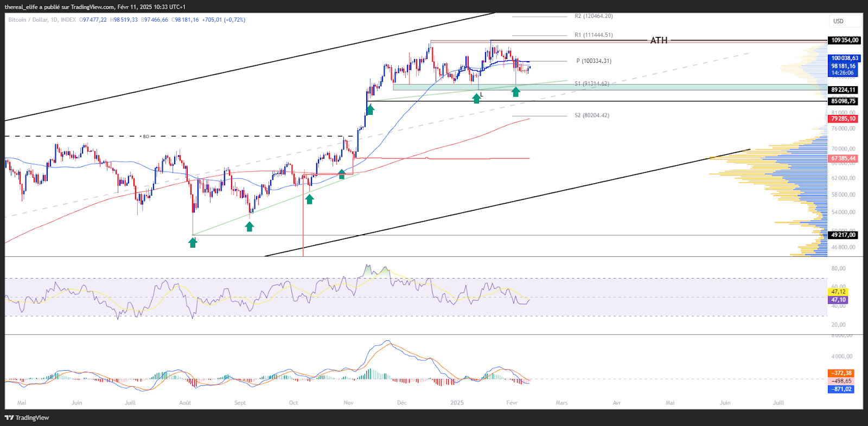Click the P (100334.31) pivot label
Image resolution: width=868 pixels, height=426 pixels.
point(593,61)
